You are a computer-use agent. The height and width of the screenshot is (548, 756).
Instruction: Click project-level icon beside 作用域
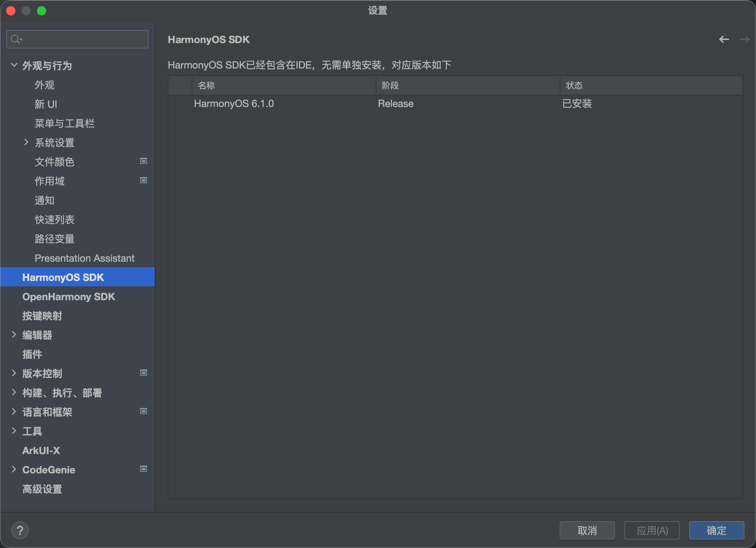point(144,180)
